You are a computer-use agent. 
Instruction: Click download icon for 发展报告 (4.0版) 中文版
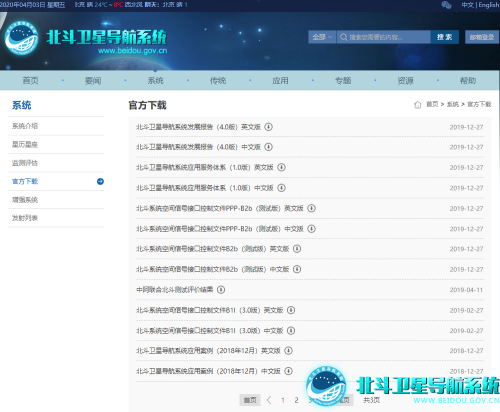pos(269,147)
